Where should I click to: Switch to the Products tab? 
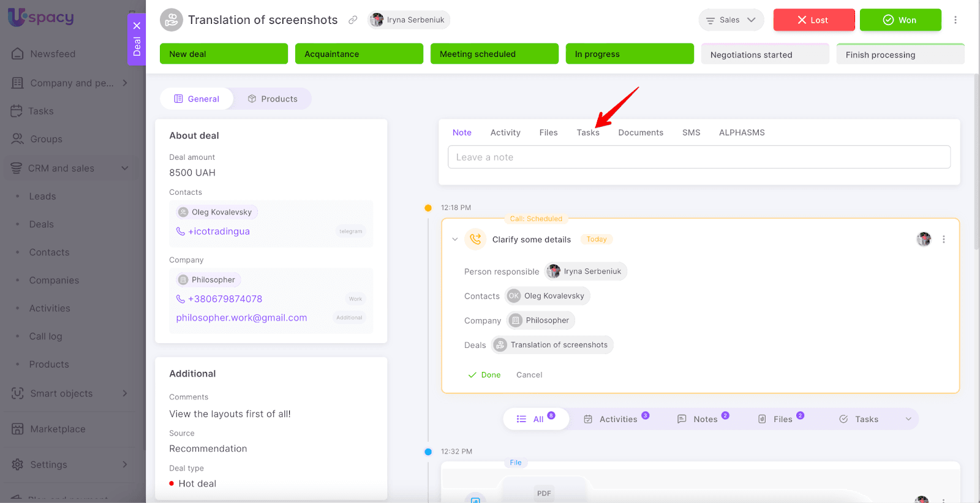(x=273, y=99)
